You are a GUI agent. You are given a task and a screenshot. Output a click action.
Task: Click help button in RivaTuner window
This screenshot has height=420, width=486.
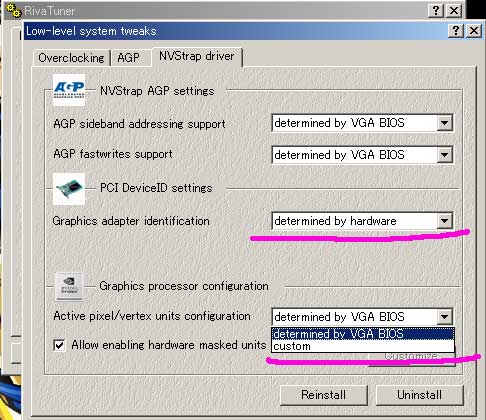pyautogui.click(x=436, y=10)
